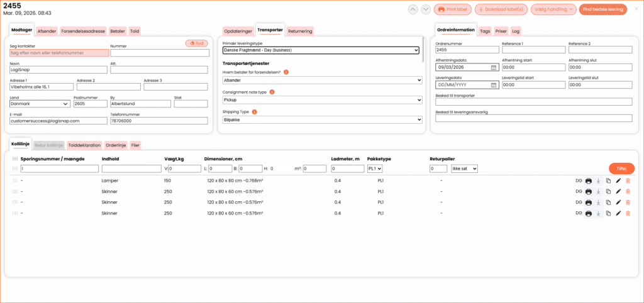This screenshot has height=303, width=644.
Task: Switch to the Afsender tab
Action: click(47, 31)
